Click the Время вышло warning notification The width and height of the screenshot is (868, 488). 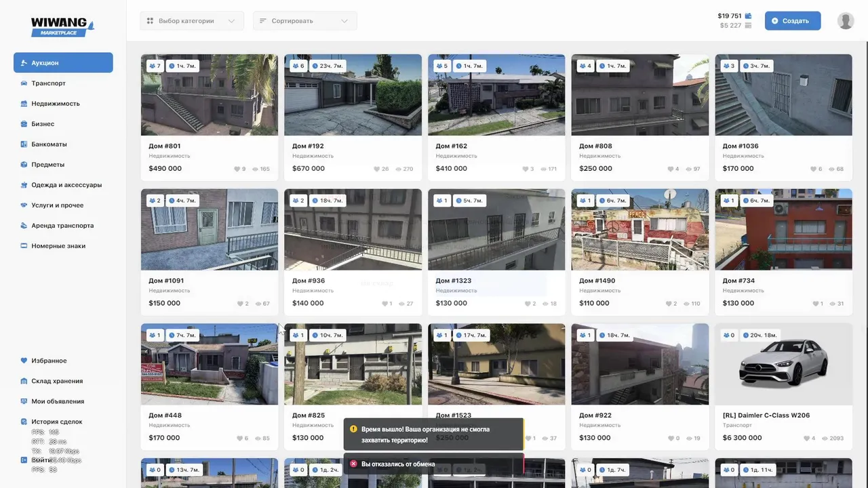pyautogui.click(x=434, y=434)
